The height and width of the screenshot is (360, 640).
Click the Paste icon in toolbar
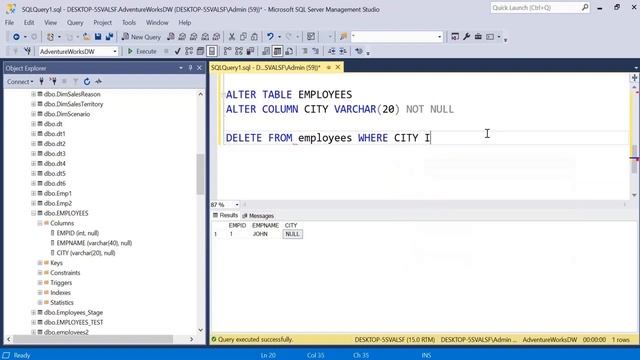pyautogui.click(x=254, y=37)
